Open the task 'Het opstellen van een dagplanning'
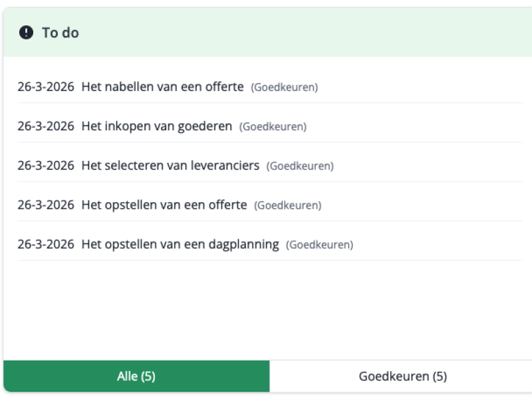The height and width of the screenshot is (399, 532). tap(181, 243)
